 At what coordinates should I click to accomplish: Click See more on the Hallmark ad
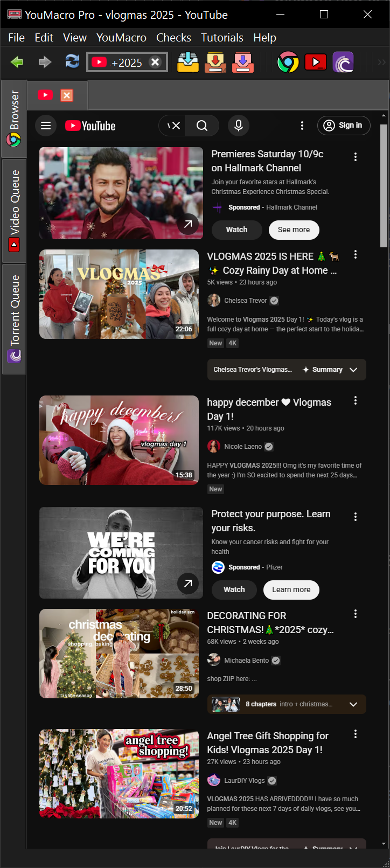[x=294, y=230]
